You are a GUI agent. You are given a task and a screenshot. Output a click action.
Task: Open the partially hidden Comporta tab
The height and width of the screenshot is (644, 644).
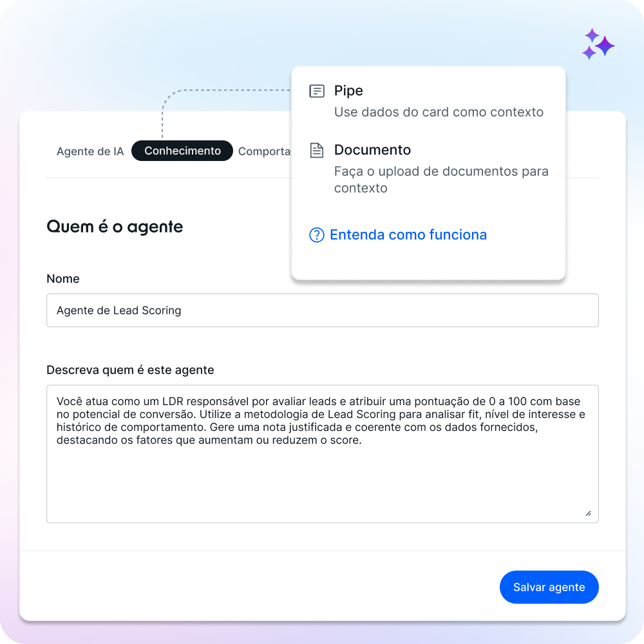click(264, 151)
